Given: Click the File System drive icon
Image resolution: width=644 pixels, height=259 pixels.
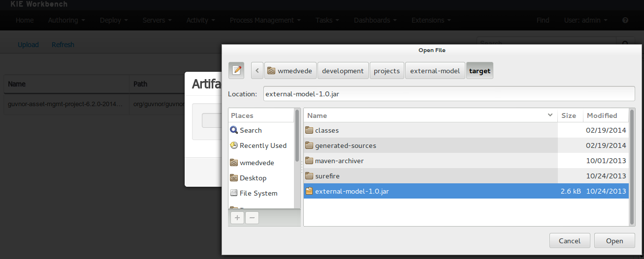Looking at the screenshot, I should coord(234,193).
